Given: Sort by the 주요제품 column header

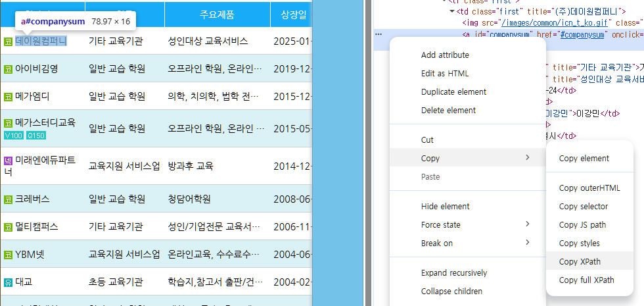Looking at the screenshot, I should click(218, 14).
